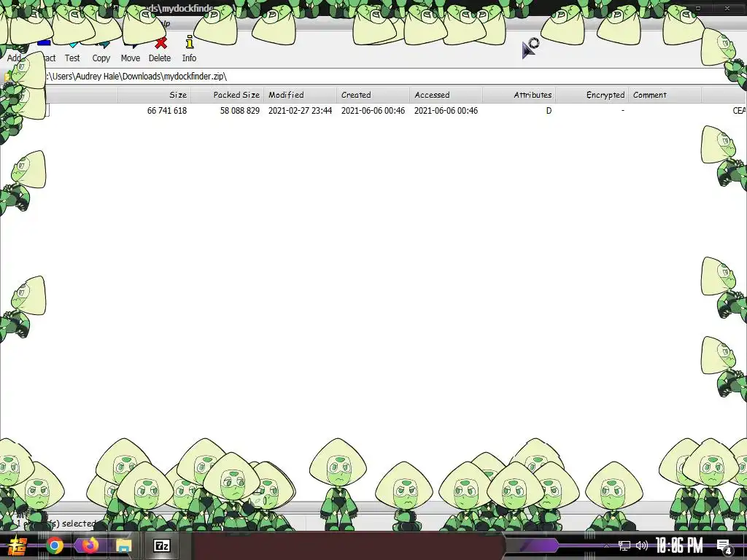Image resolution: width=747 pixels, height=560 pixels.
Task: Open the network icon in the system tray
Action: 624,545
